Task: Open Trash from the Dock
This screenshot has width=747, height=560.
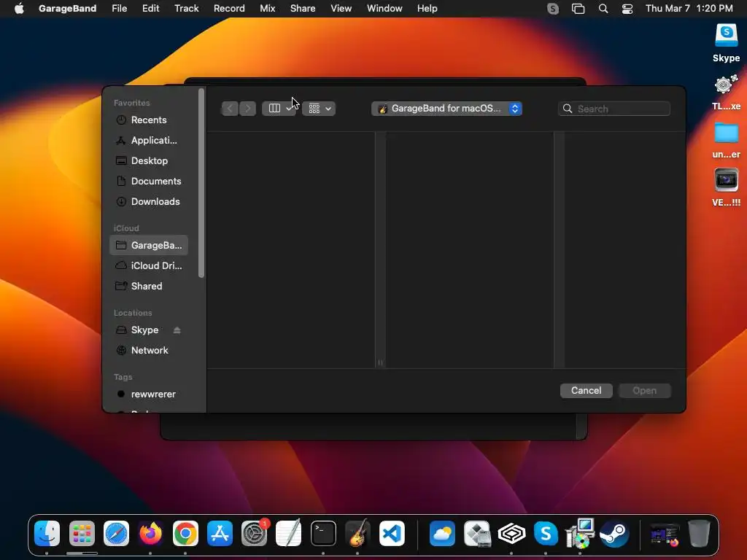Action: click(x=699, y=533)
